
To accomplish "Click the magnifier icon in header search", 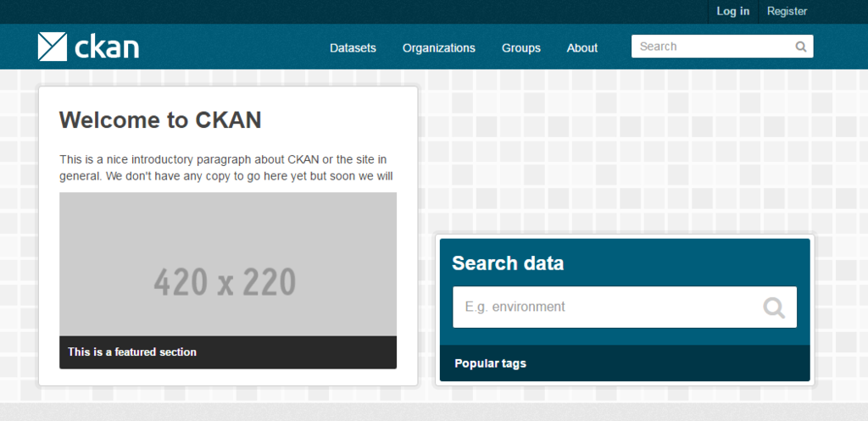I will coord(800,47).
